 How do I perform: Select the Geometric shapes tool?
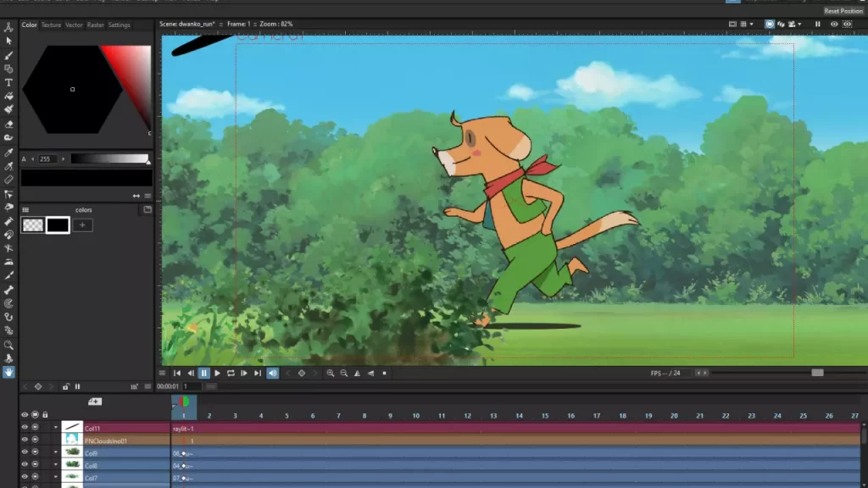pos(8,69)
